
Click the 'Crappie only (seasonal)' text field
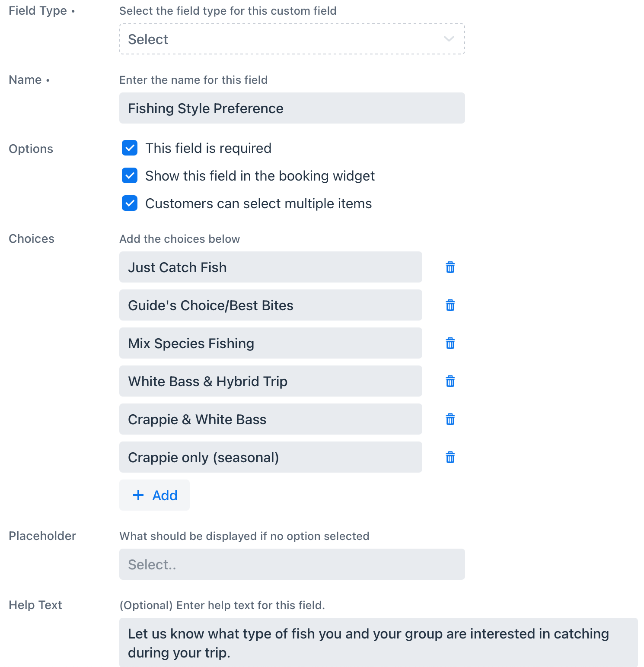tap(271, 457)
